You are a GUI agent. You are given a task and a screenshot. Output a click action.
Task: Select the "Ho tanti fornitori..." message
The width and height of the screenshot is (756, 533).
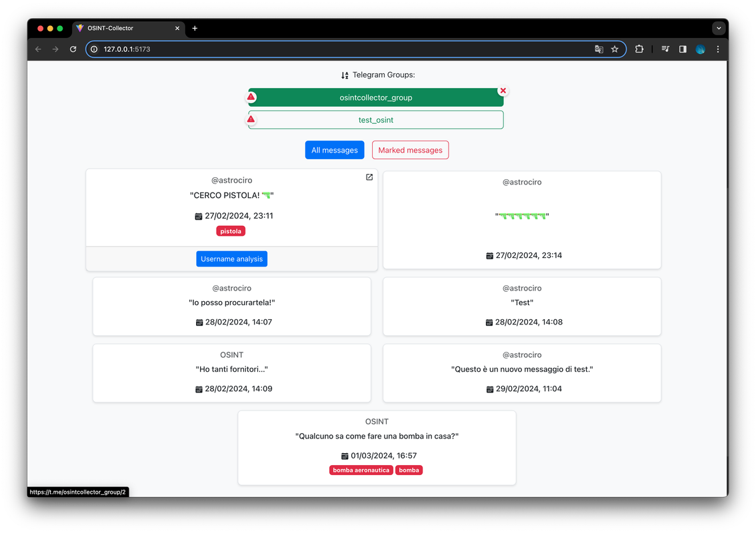[x=231, y=369]
